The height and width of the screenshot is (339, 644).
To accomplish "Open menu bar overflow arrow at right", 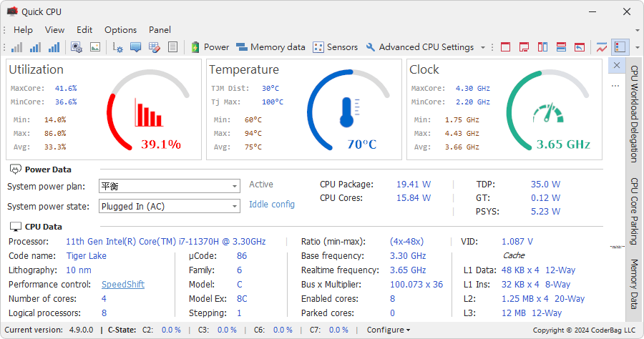I will click(638, 30).
